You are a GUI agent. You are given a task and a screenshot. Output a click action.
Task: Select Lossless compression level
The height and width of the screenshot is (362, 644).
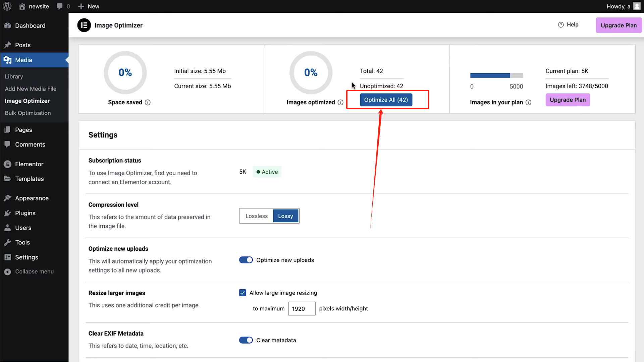click(x=256, y=216)
